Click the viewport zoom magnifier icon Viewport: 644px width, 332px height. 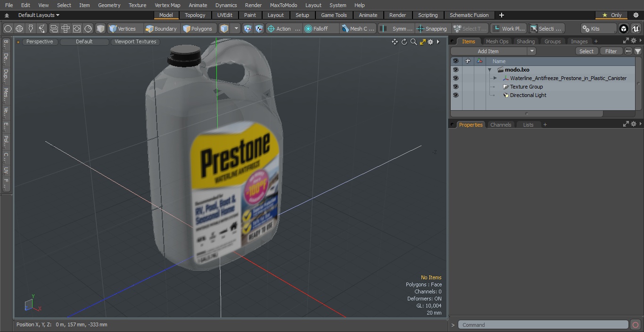pos(413,42)
